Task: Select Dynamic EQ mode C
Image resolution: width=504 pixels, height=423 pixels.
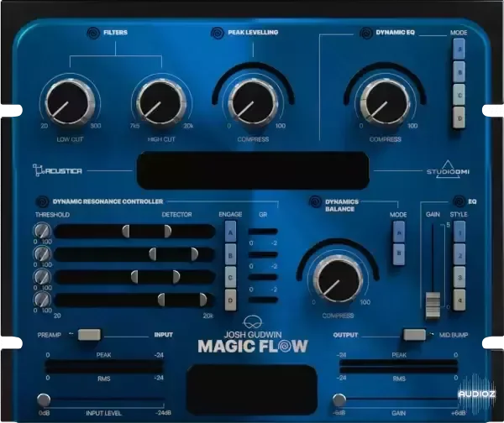Action: point(459,95)
